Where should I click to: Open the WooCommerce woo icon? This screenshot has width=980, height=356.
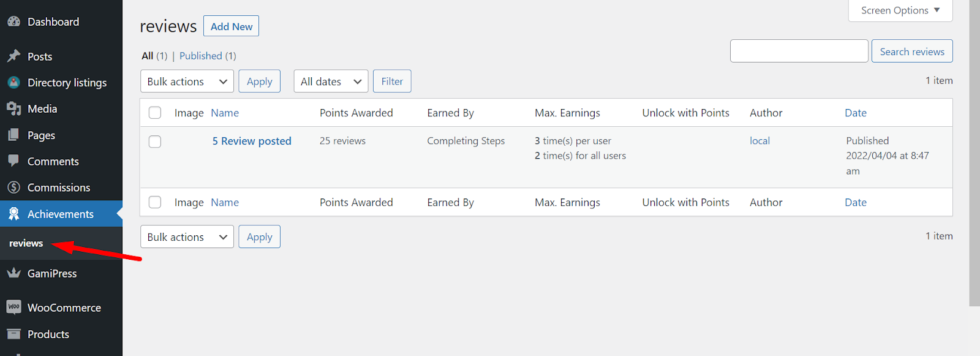click(x=13, y=307)
